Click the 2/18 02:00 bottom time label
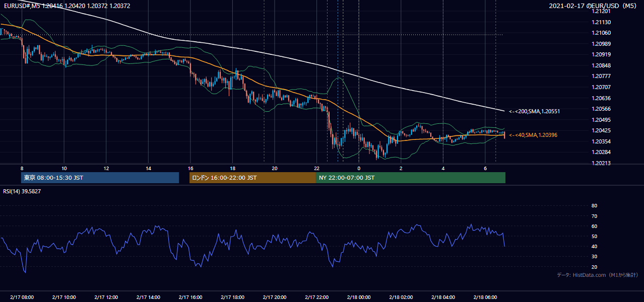Image resolution: width=644 pixels, height=302 pixels. (x=401, y=297)
